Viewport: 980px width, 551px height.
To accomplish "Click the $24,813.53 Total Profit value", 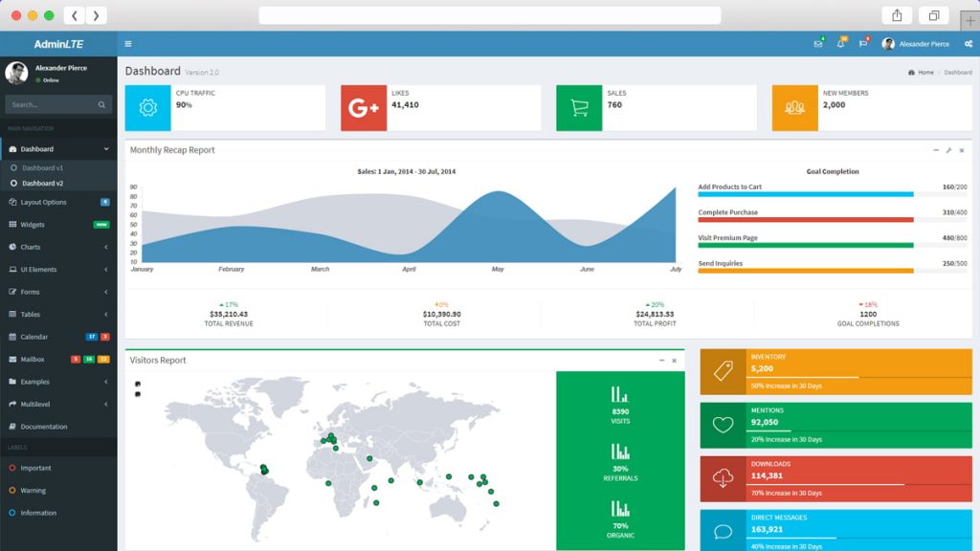I will (655, 314).
